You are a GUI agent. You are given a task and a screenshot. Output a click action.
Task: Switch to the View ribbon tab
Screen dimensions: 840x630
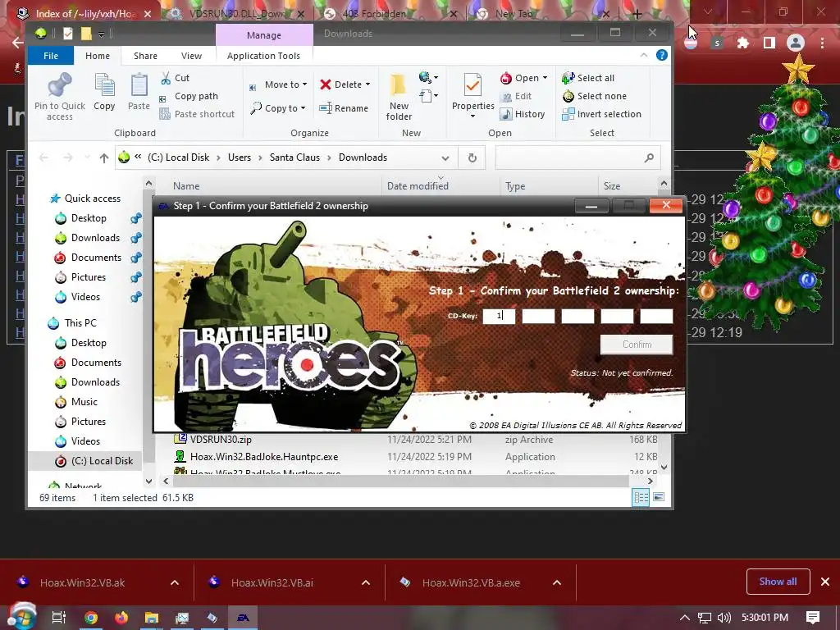(x=191, y=56)
